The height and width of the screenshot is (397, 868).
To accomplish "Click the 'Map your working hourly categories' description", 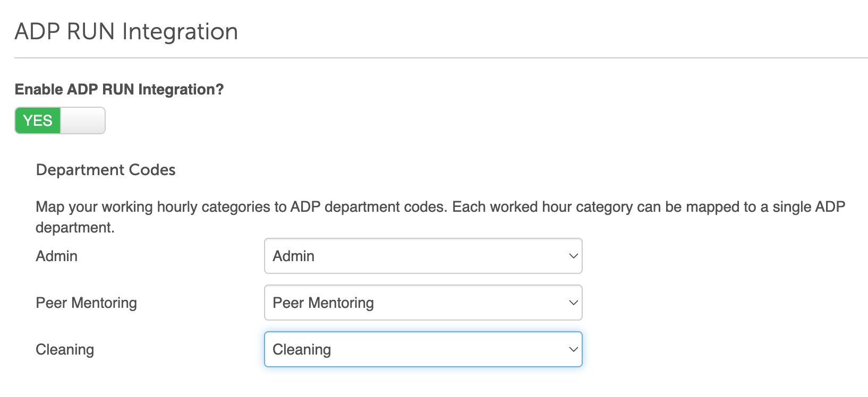I will pyautogui.click(x=440, y=217).
